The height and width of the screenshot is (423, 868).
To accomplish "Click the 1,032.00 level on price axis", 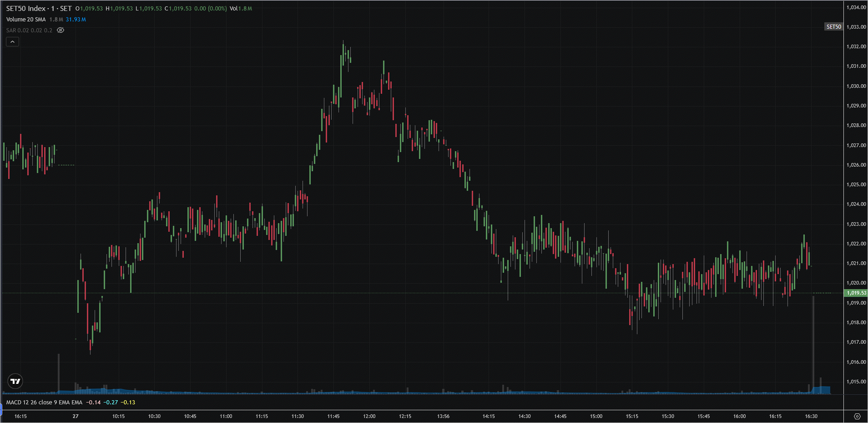I will point(856,46).
